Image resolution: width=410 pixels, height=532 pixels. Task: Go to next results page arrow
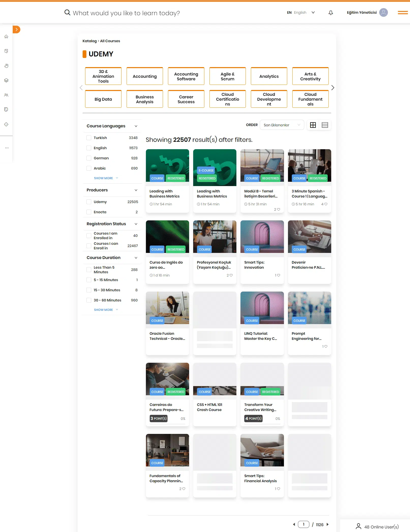click(x=328, y=524)
